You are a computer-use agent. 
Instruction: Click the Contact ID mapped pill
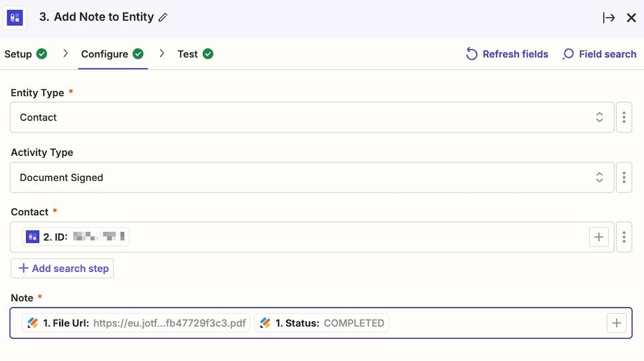coord(76,237)
